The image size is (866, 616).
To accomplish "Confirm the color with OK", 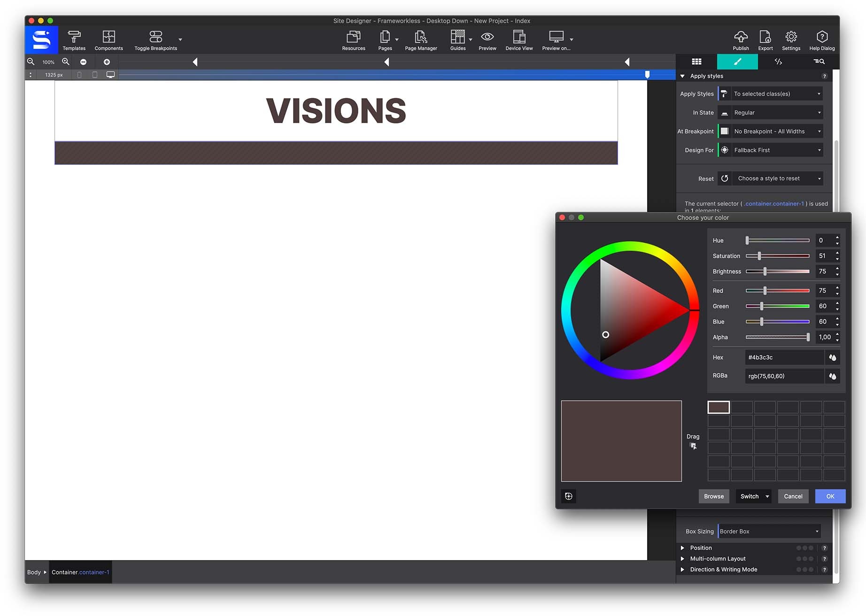I will 830,496.
